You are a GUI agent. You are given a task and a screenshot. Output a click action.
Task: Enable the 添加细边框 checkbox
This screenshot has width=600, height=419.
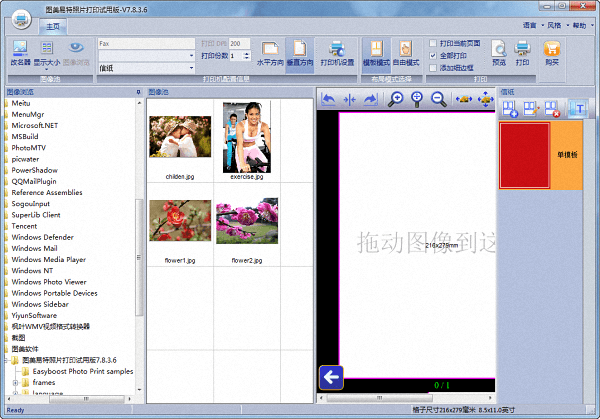point(432,67)
